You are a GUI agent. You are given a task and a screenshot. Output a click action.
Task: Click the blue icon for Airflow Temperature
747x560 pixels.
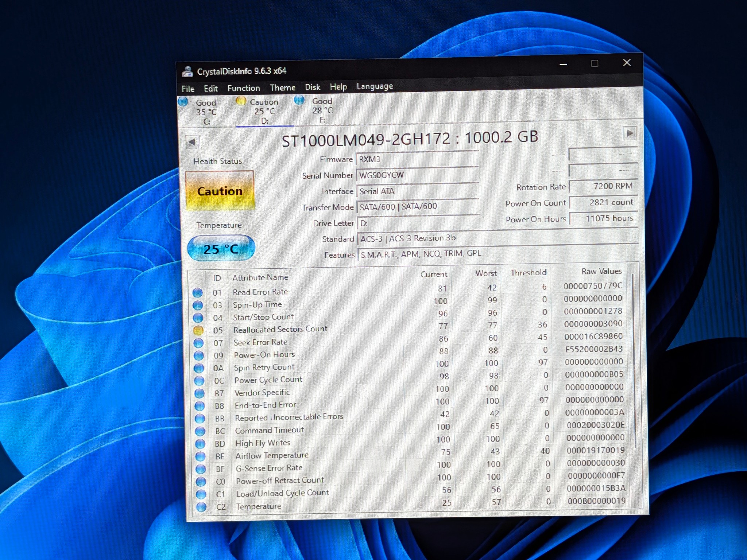tap(200, 456)
